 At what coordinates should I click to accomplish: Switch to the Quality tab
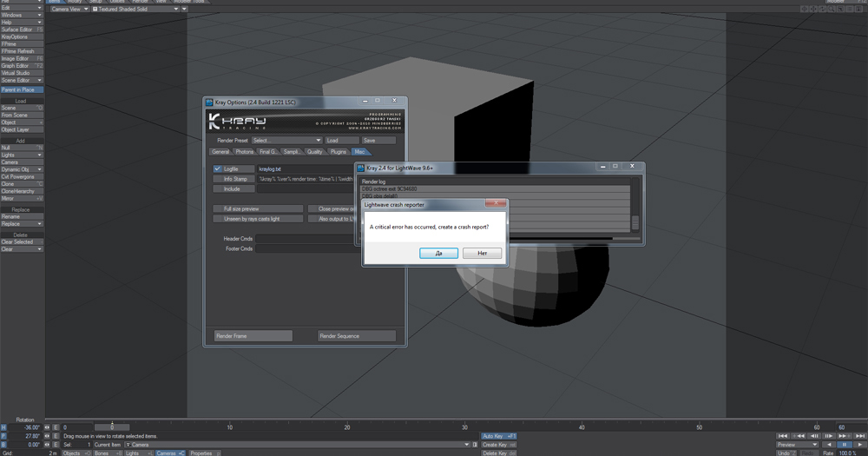314,152
